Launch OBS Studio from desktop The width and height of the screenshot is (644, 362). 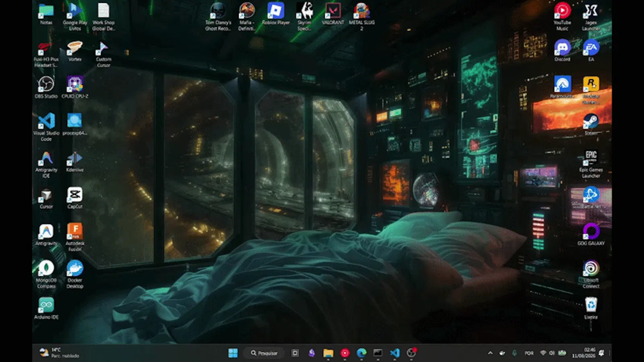point(46,87)
